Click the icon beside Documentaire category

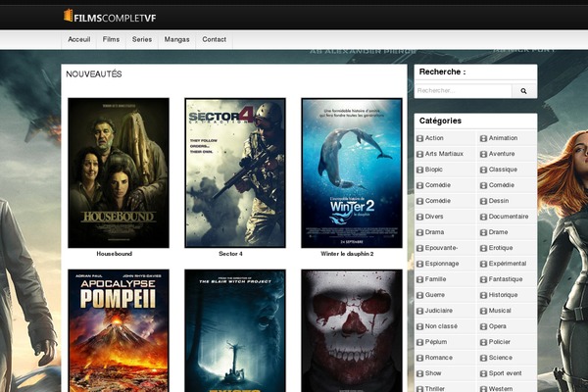[x=484, y=217]
